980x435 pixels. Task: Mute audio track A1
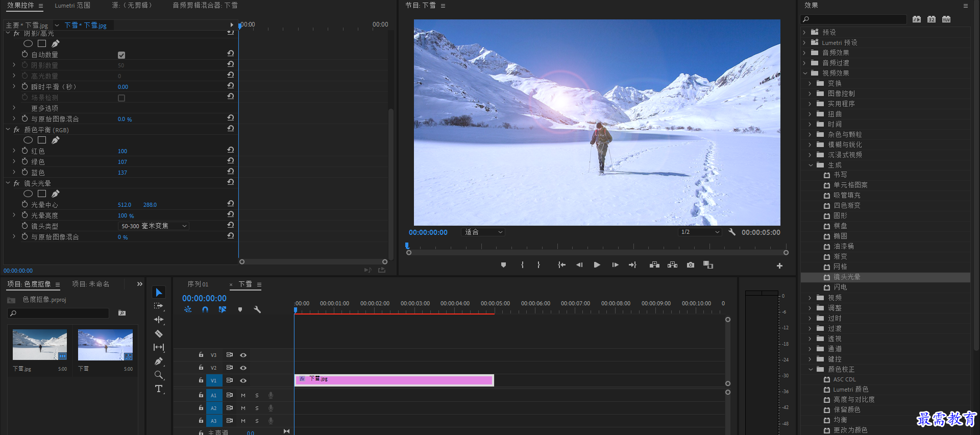pos(243,395)
